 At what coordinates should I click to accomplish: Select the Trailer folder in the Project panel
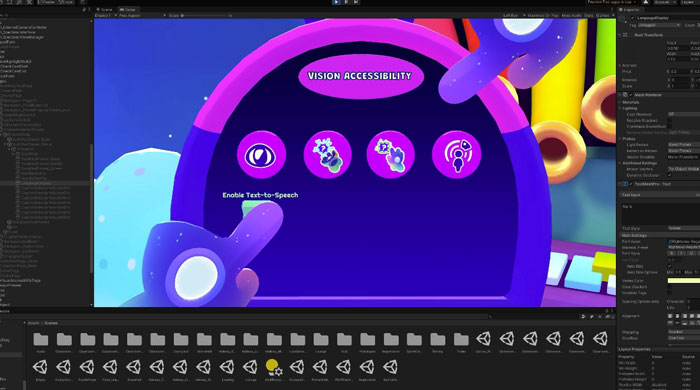click(461, 343)
